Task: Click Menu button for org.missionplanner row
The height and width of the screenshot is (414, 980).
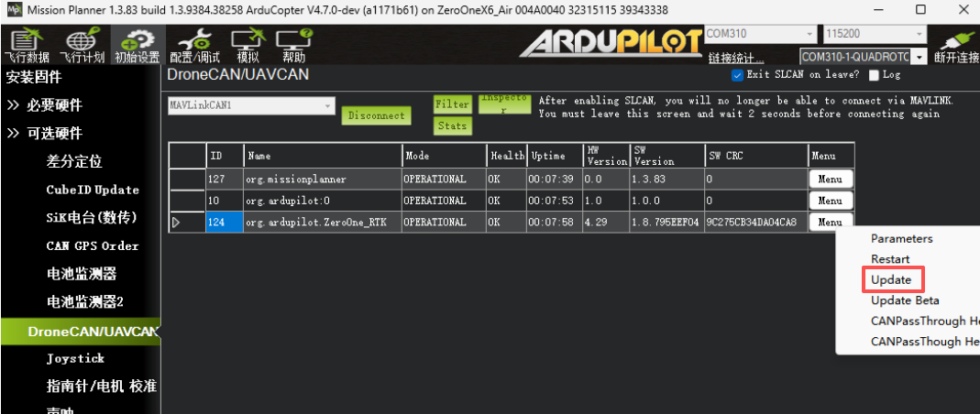Action: [x=830, y=180]
